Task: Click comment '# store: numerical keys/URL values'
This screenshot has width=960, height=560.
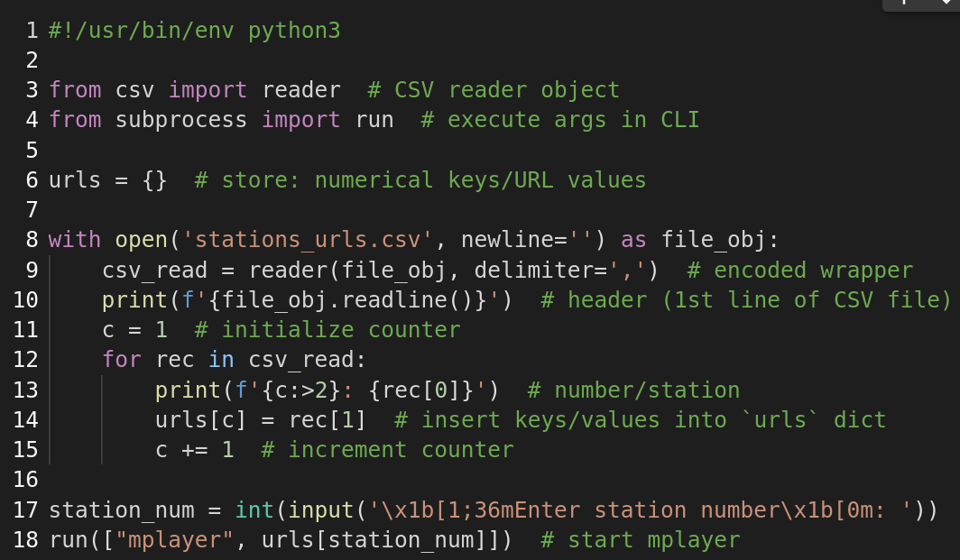Action: click(420, 180)
